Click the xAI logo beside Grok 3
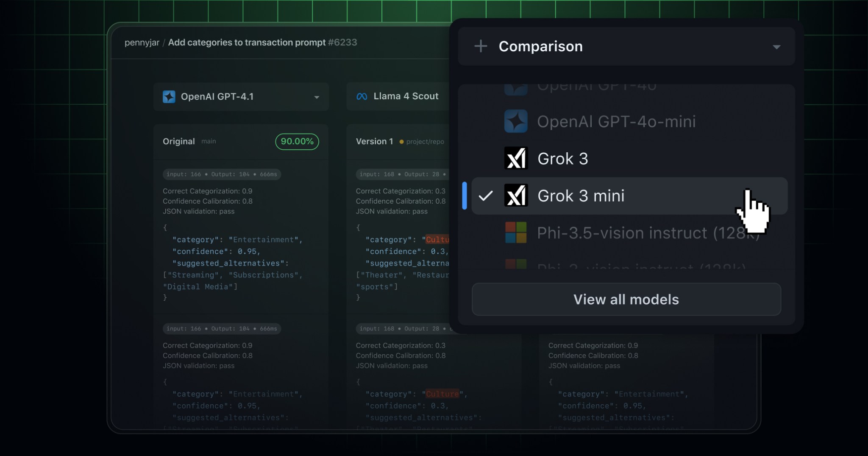The height and width of the screenshot is (456, 868). coord(515,158)
